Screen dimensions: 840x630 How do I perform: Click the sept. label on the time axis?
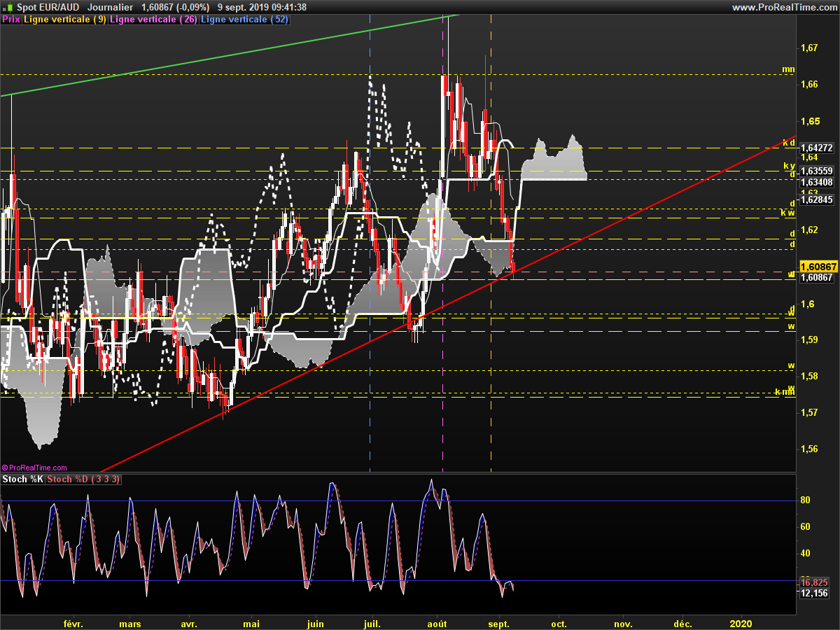click(499, 623)
